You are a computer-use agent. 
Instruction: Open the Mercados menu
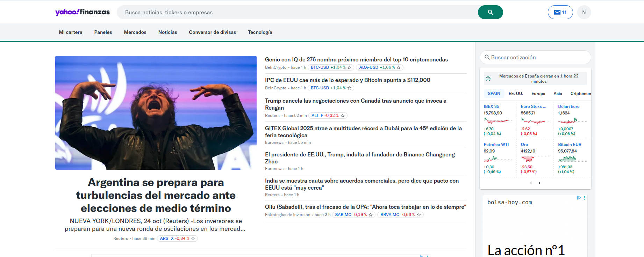coord(135,32)
